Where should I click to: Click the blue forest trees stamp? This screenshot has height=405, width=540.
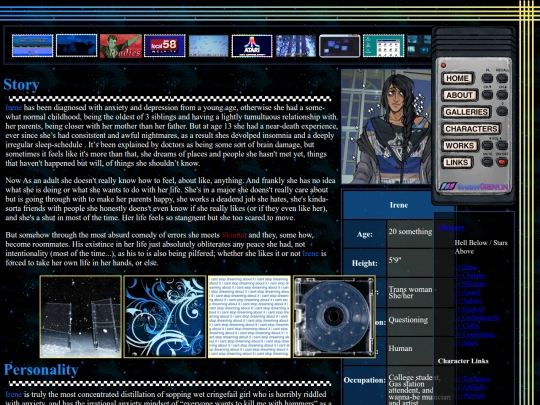click(296, 46)
